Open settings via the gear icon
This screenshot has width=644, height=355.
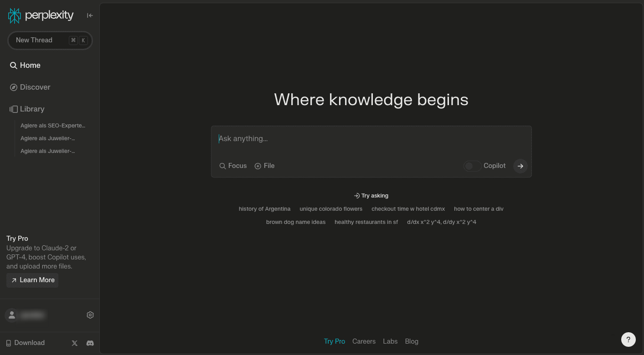[90, 315]
